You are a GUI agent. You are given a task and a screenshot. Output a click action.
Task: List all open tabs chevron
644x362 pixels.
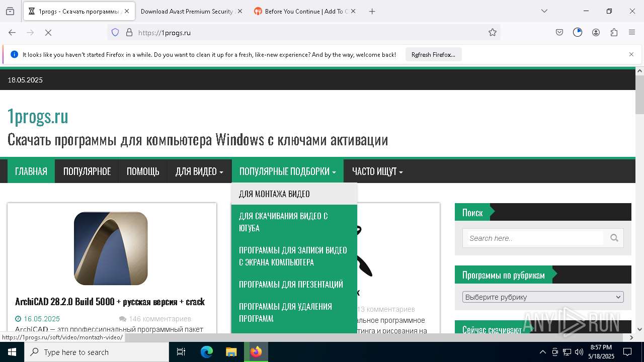[544, 11]
